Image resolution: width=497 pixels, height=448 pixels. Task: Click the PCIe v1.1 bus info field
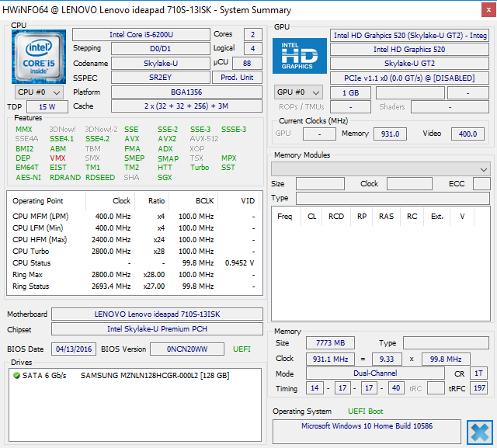pos(411,77)
